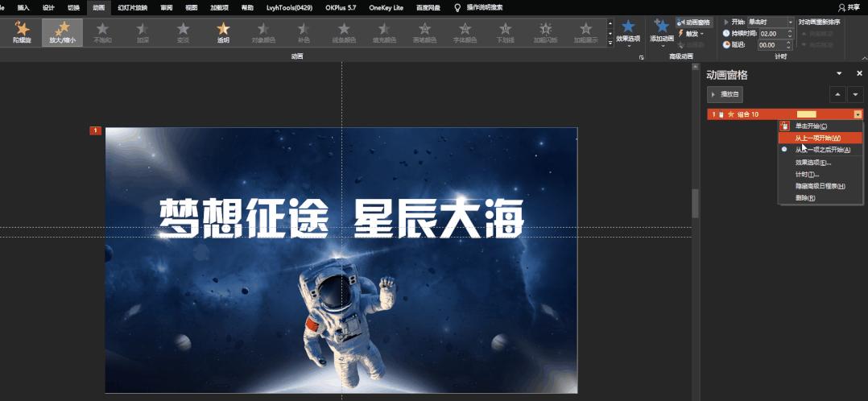Open the 触发 trigger dropdown
868x401 pixels.
coord(692,34)
